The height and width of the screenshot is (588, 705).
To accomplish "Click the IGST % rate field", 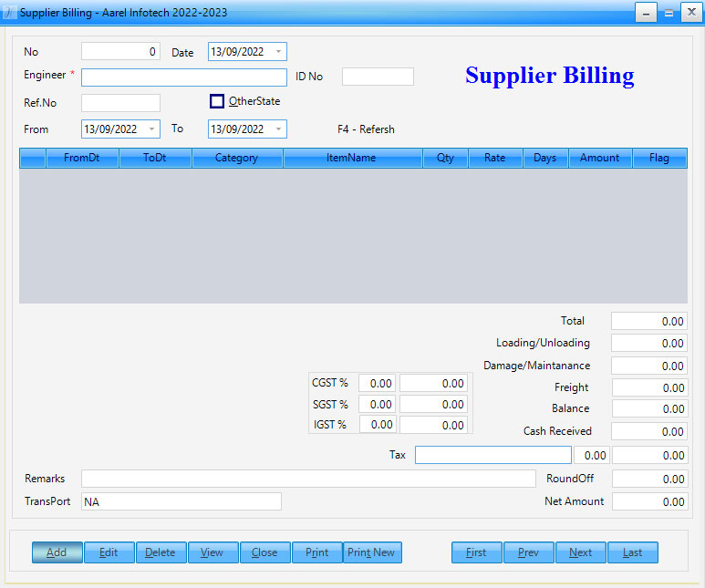I will [378, 425].
